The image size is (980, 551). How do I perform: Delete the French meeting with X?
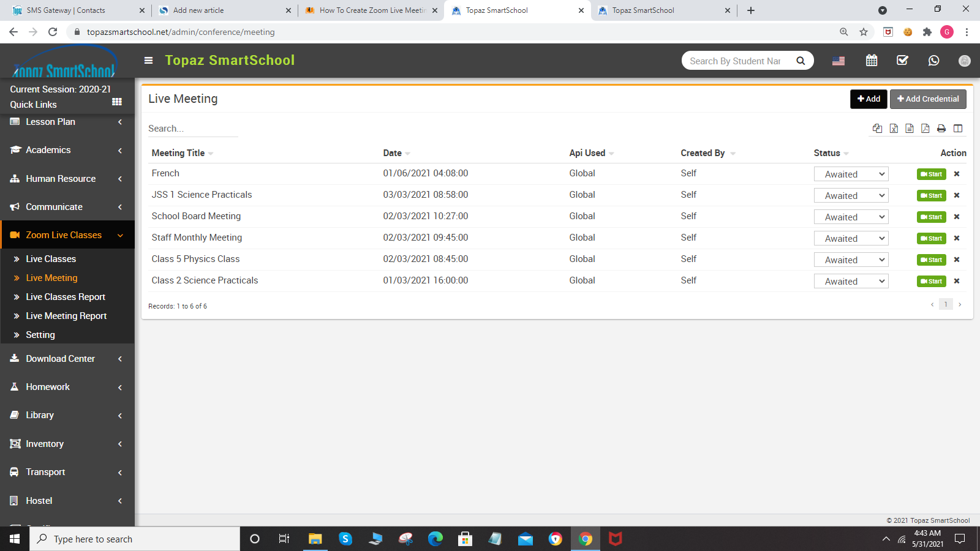coord(957,174)
